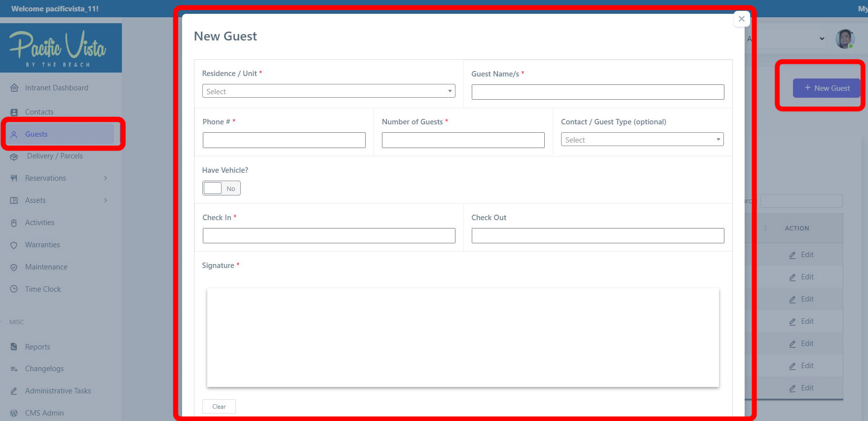868x421 pixels.
Task: Click inside the Signature drawing pad
Action: pyautogui.click(x=462, y=338)
